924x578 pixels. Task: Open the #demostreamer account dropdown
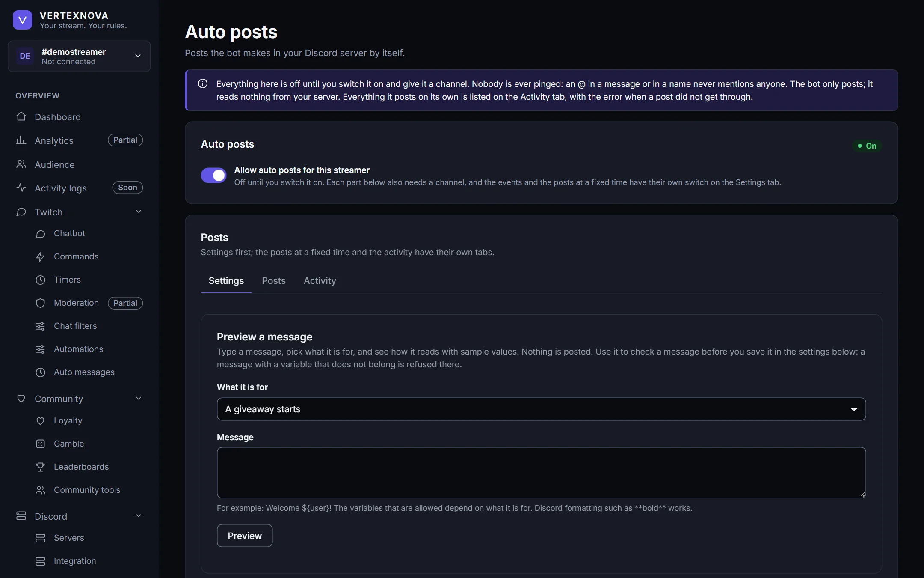(79, 56)
